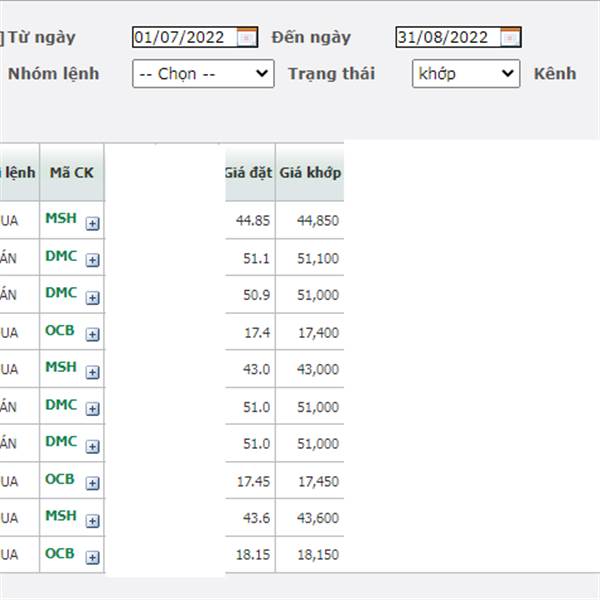Viewport: 600px width, 600px height.
Task: Sort by the Giá khớp column header
Action: 310,173
